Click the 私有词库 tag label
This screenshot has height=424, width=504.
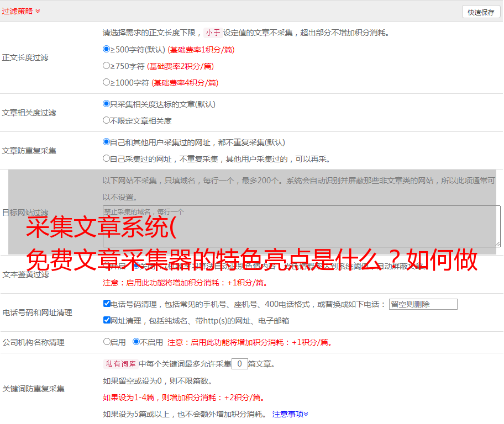[120, 364]
